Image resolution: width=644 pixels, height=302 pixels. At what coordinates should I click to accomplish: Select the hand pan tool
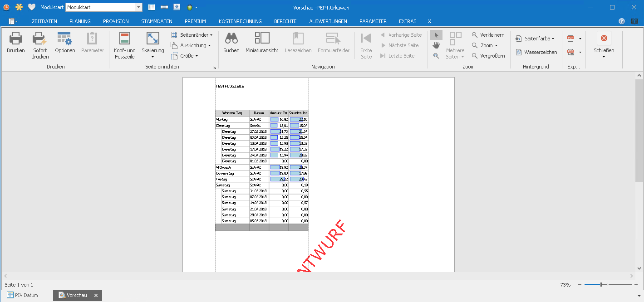436,45
